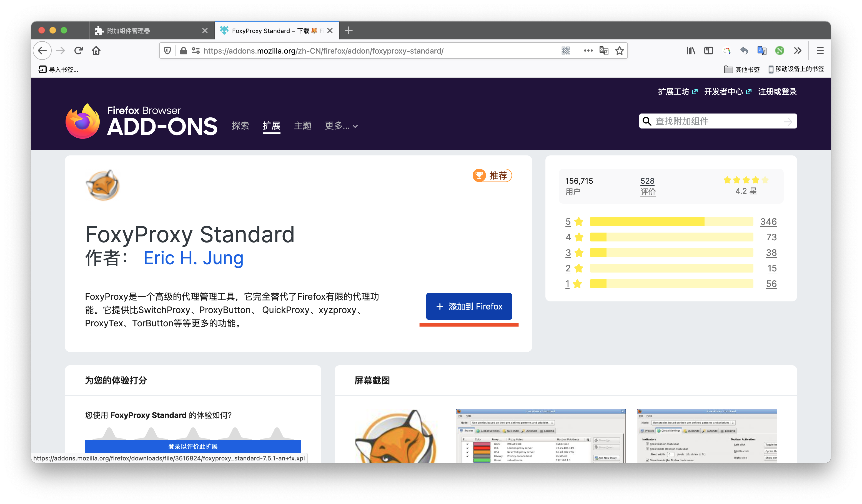Click the 添加到 Firefox button
Screen dimensions: 862x504
point(468,306)
